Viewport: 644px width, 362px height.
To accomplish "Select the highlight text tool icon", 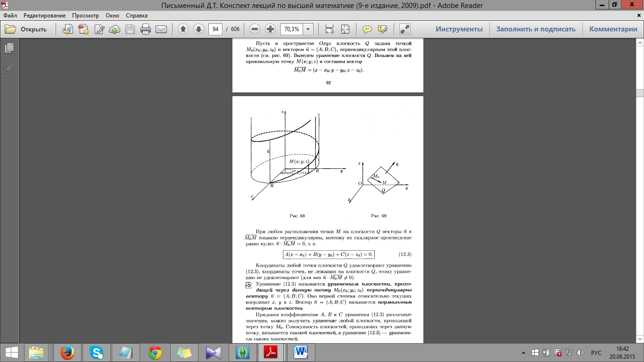I will click(382, 29).
